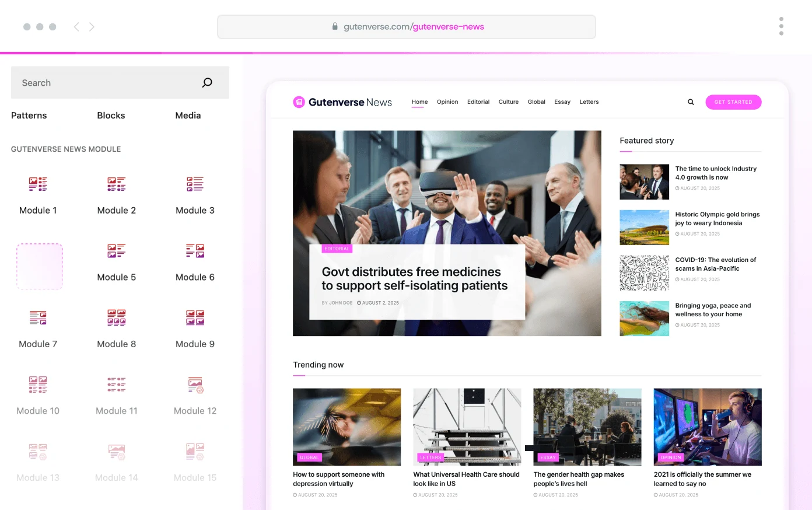Click the magnifier icon in search box
Image resolution: width=812 pixels, height=510 pixels.
[207, 83]
